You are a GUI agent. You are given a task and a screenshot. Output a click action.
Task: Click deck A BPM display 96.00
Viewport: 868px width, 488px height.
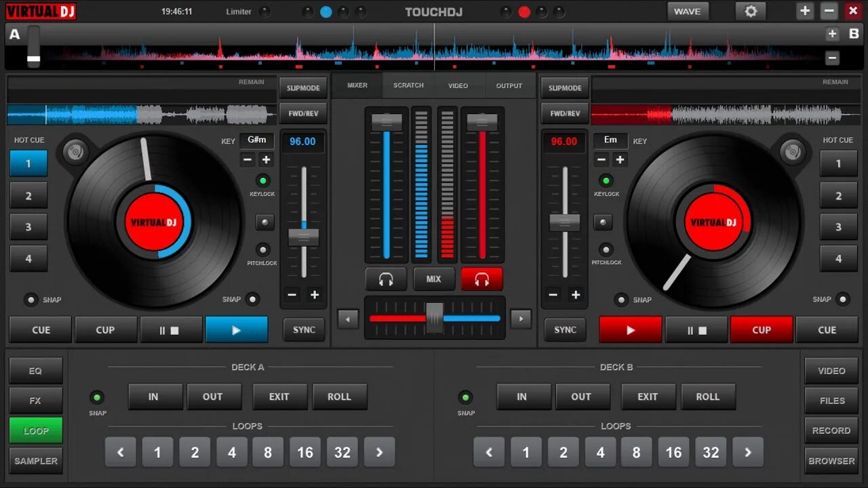point(302,142)
